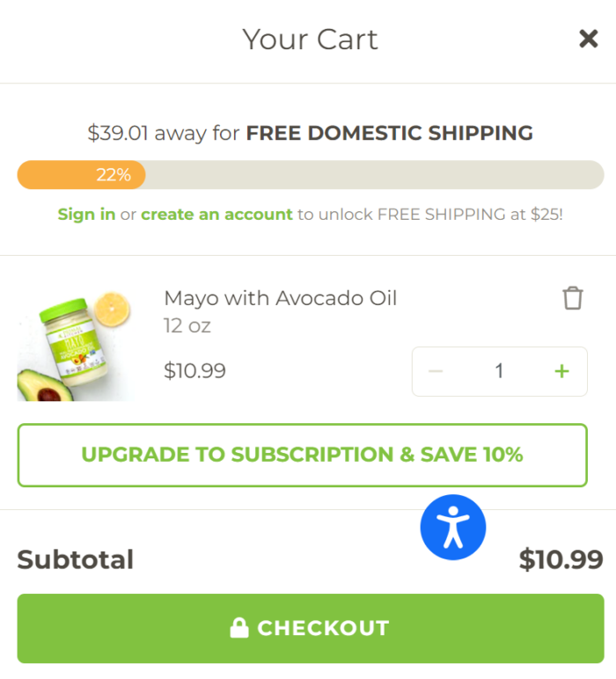
Task: Open the Mayo jar product thumbnail
Action: coord(76,347)
